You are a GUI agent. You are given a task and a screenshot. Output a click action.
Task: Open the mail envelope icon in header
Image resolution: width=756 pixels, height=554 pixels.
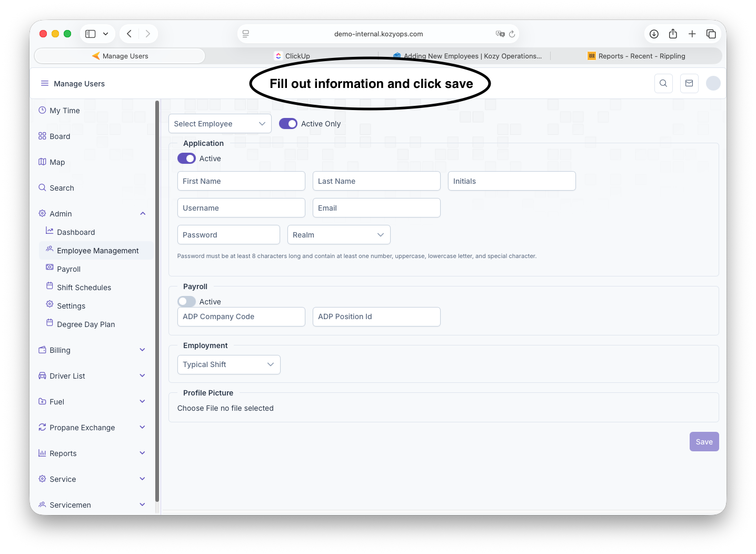click(689, 83)
